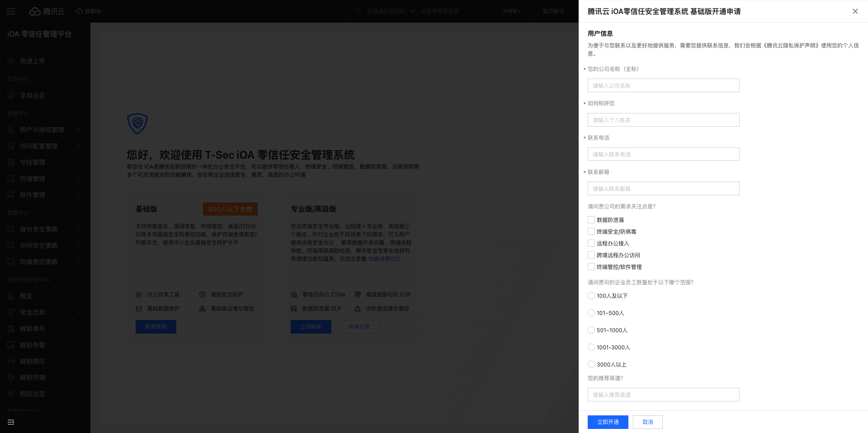The image size is (868, 433).
Task: Select the 101~500人 employee range
Action: pyautogui.click(x=591, y=313)
